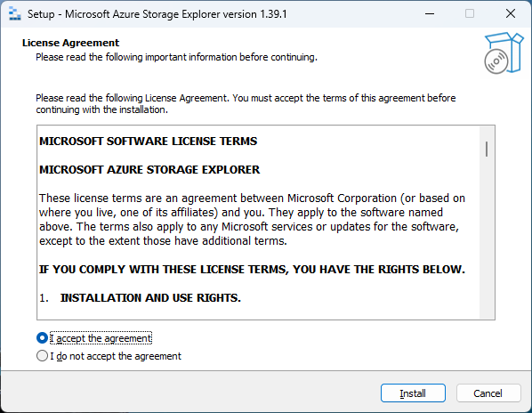Screen dimensions: 532x413
Task: Click the Cancel button
Action: [488, 393]
